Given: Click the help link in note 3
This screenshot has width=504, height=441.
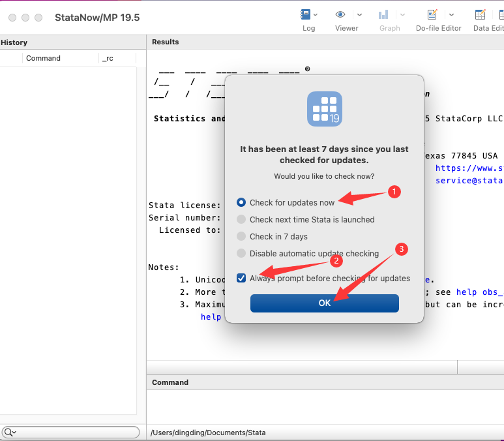Looking at the screenshot, I should click(x=211, y=317).
